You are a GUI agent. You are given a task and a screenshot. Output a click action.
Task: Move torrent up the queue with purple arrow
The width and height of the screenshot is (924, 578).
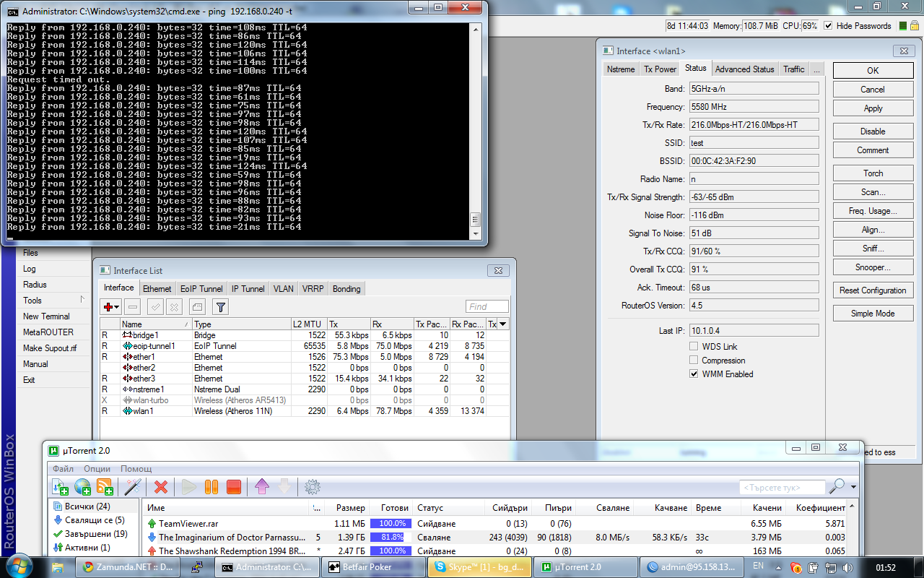[262, 487]
